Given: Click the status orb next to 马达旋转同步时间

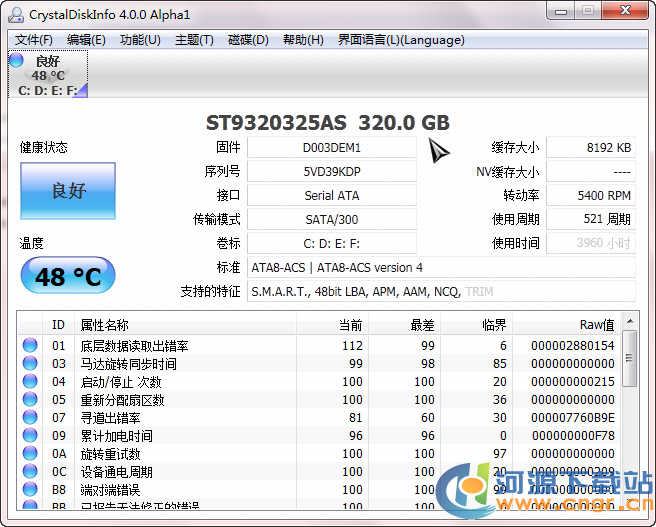Looking at the screenshot, I should [x=30, y=364].
